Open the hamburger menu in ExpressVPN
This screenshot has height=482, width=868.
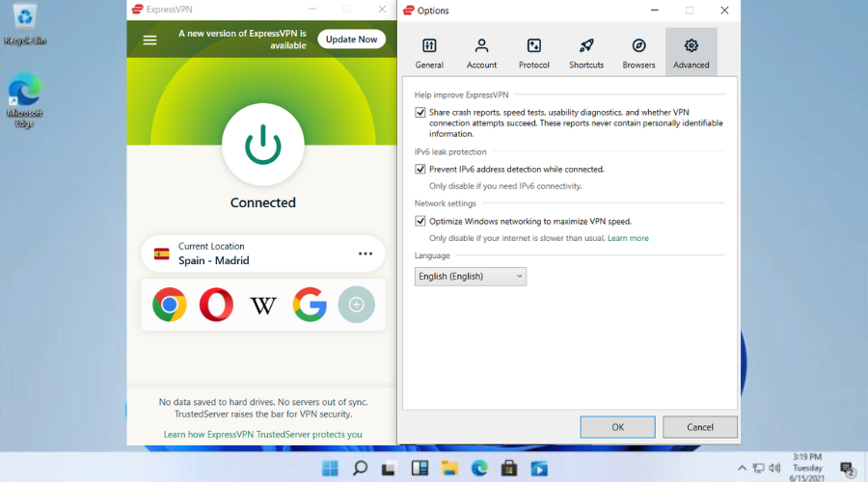[x=149, y=40]
